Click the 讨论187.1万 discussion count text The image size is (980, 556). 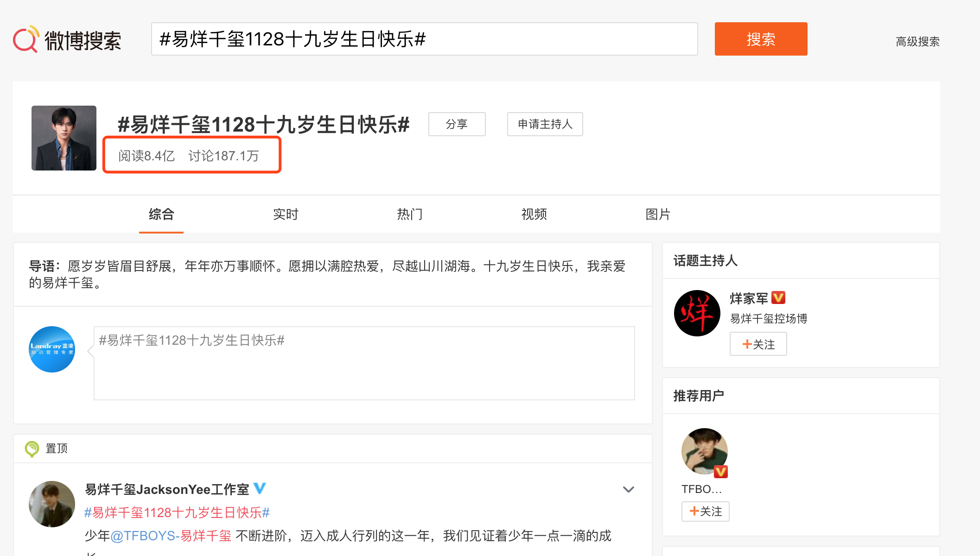pyautogui.click(x=223, y=156)
